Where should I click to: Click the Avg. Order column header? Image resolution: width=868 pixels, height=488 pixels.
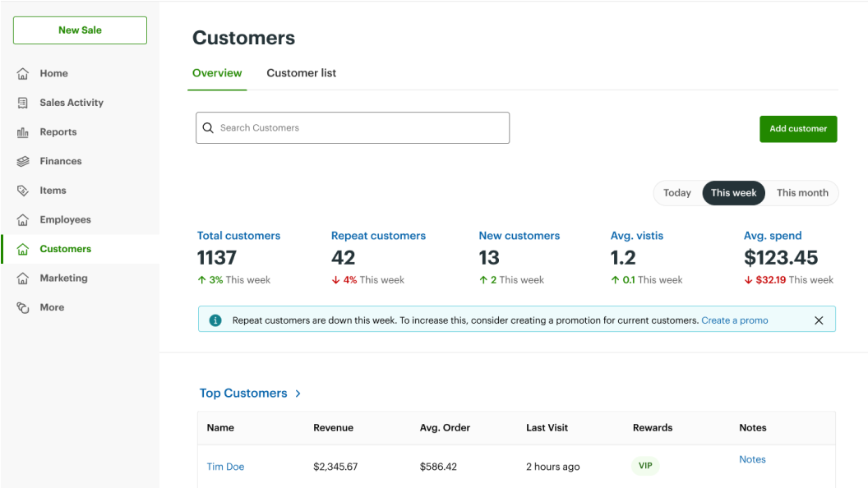click(445, 428)
